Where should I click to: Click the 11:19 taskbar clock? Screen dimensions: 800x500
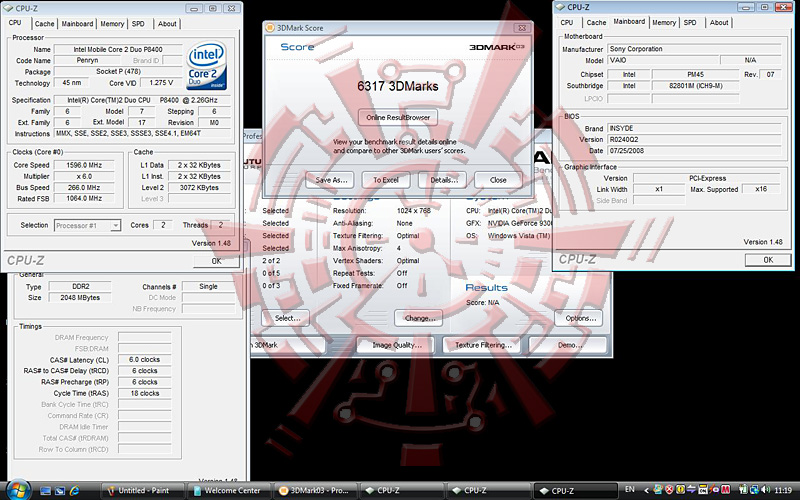point(783,490)
